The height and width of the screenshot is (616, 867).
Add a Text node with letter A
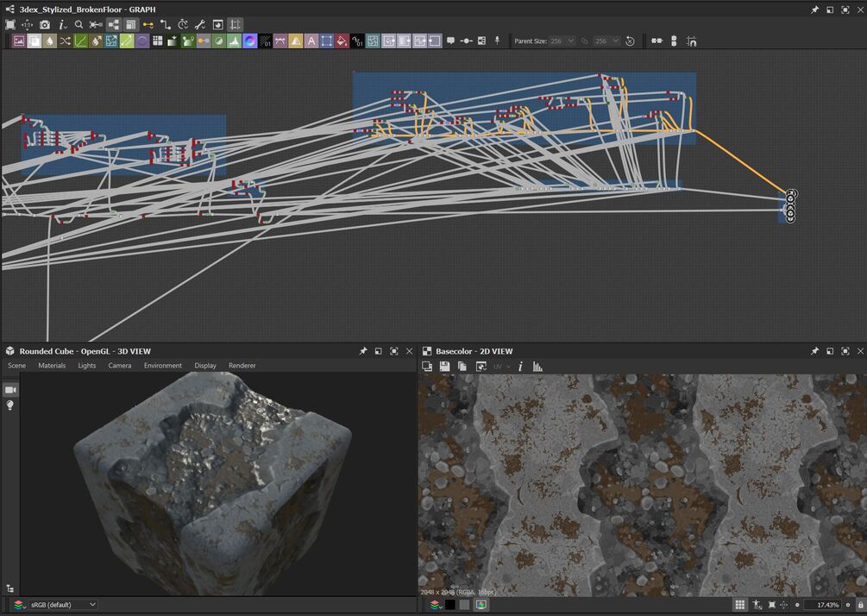311,41
